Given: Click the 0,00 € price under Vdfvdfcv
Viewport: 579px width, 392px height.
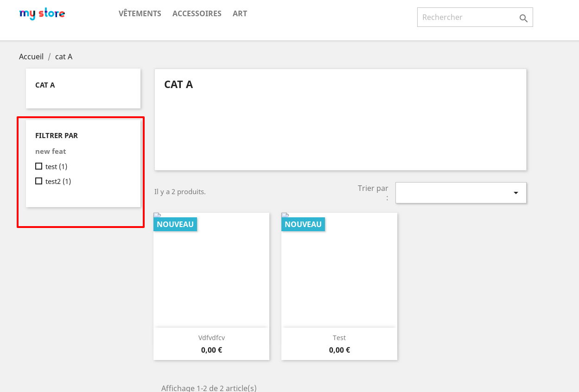Looking at the screenshot, I should click(x=211, y=350).
